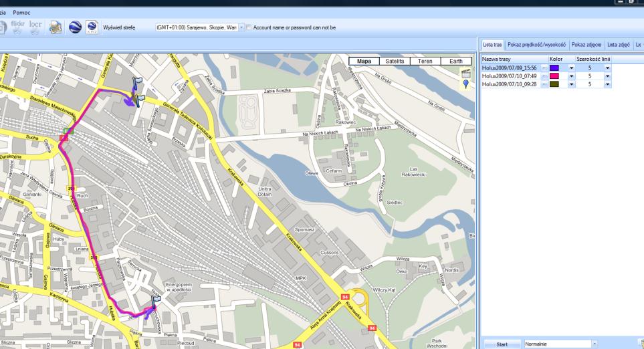Click the route 395 shield near Ruch
Image resolution: width=644 pixels, height=349 pixels.
(72, 188)
